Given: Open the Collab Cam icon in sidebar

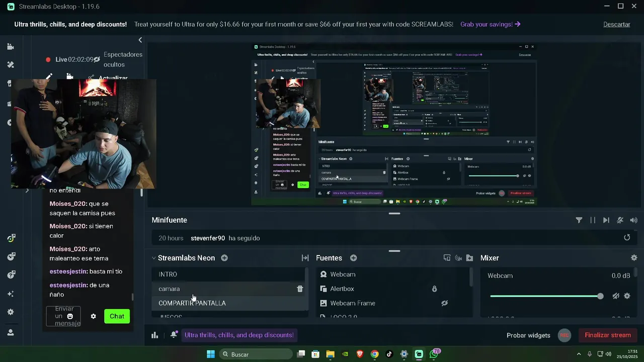Looking at the screenshot, I should pyautogui.click(x=10, y=238).
